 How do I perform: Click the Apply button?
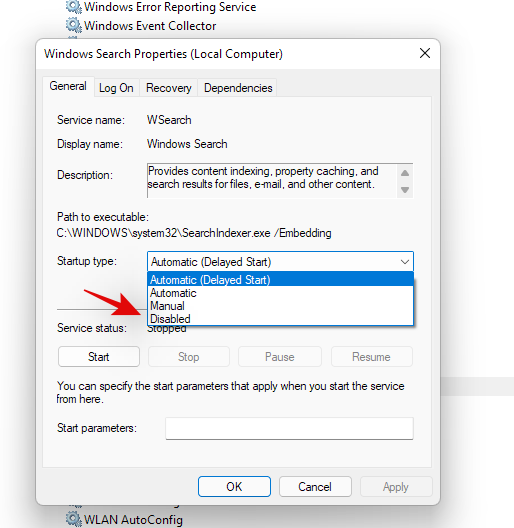click(396, 487)
